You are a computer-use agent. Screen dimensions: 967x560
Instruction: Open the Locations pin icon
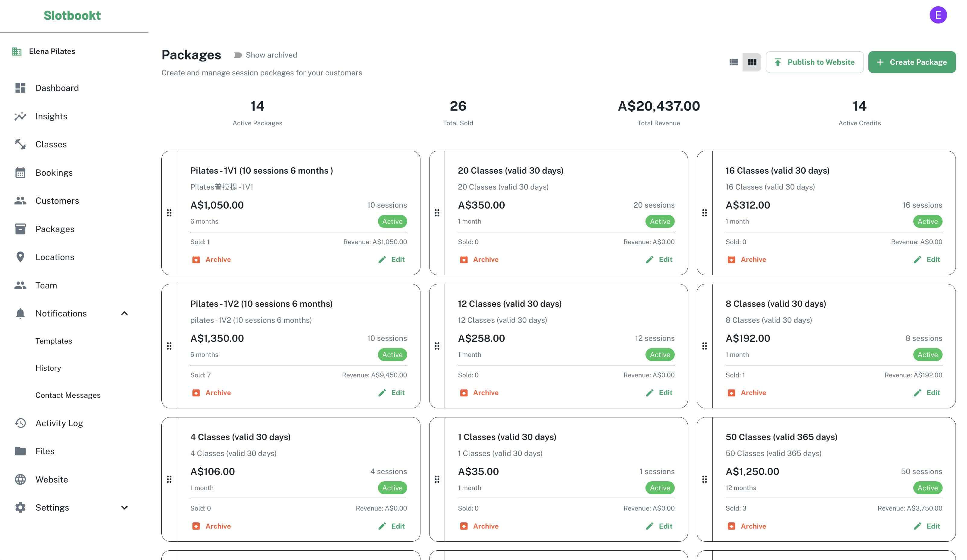tap(20, 256)
